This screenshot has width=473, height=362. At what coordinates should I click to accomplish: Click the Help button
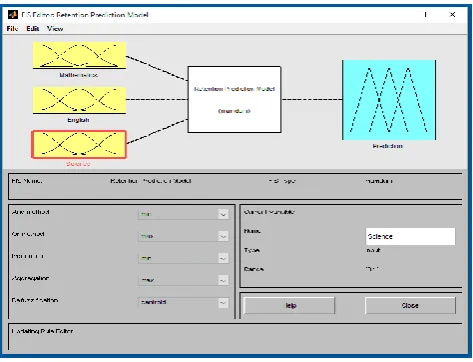pos(289,306)
